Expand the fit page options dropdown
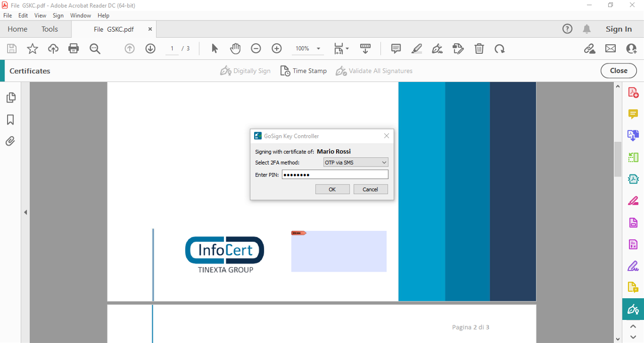 coord(347,49)
